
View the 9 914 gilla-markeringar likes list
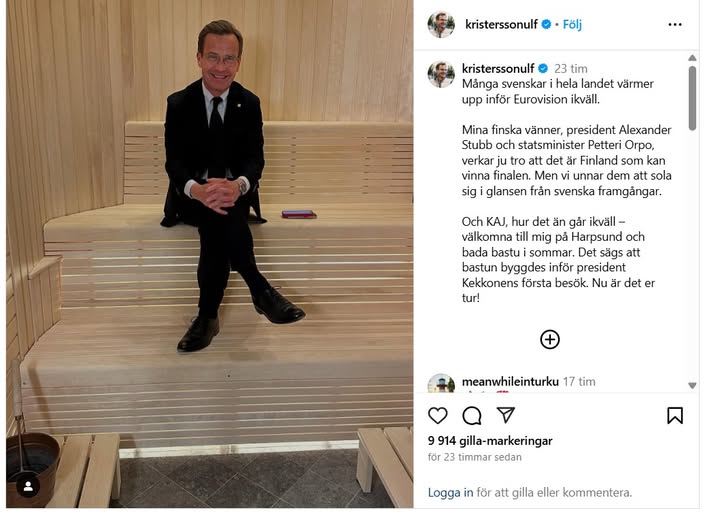tap(490, 441)
